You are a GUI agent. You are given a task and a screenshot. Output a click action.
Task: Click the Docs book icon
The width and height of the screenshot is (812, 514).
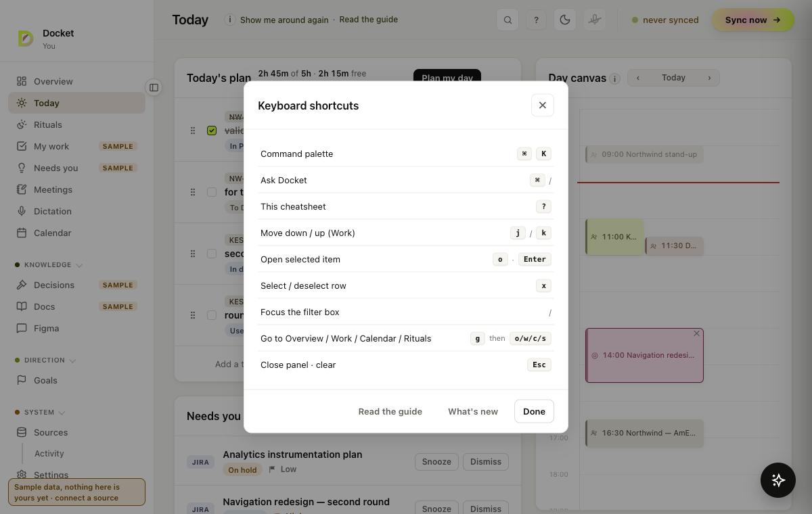pyautogui.click(x=22, y=306)
